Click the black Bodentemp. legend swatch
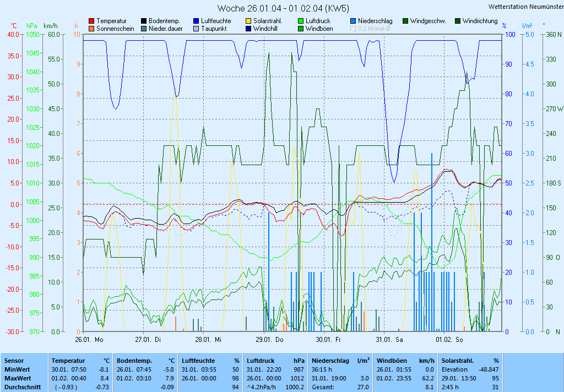This screenshot has height=392, width=564. click(x=144, y=21)
